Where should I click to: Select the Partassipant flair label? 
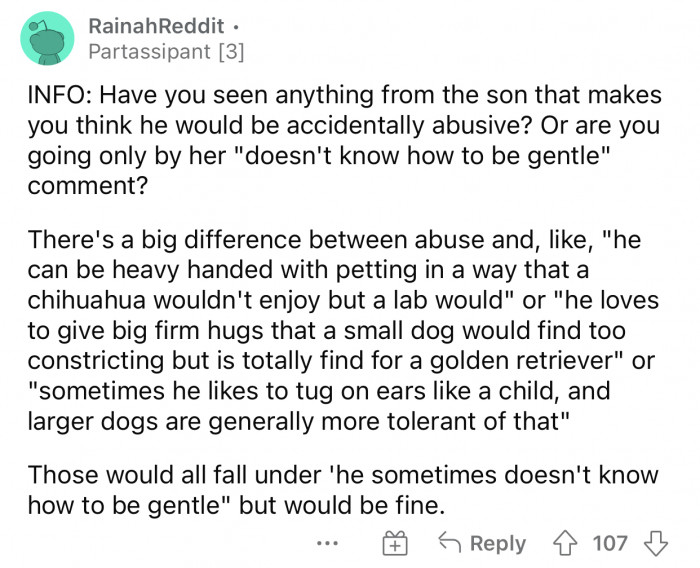coord(149,52)
